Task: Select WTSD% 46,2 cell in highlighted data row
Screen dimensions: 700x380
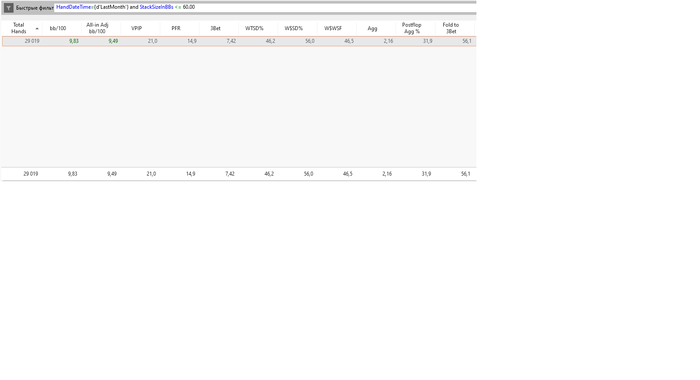Action: click(x=270, y=41)
